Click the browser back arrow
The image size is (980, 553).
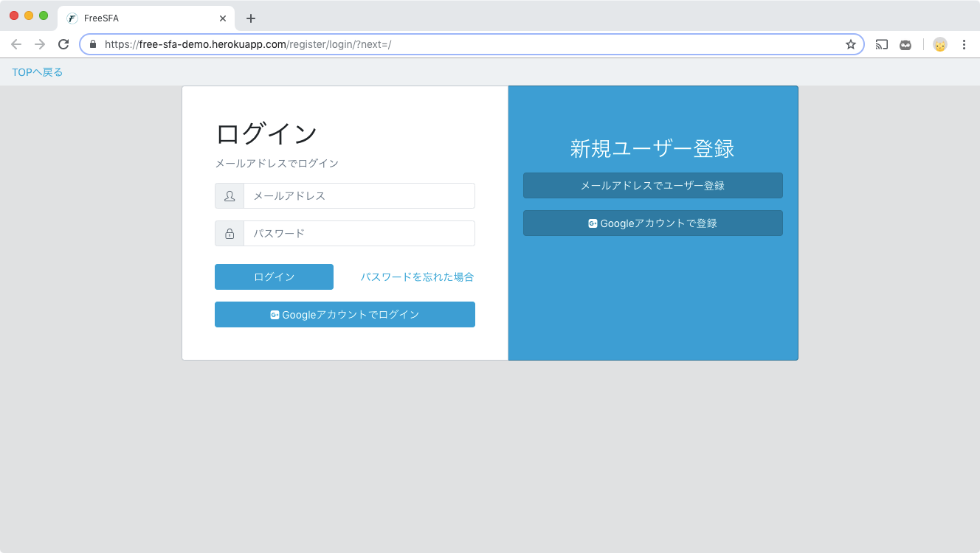click(16, 44)
